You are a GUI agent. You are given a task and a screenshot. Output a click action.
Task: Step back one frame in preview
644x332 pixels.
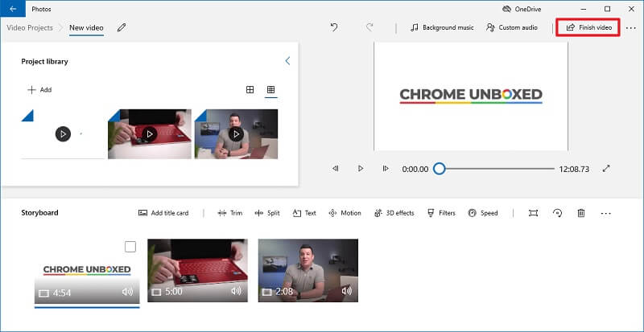pos(336,168)
